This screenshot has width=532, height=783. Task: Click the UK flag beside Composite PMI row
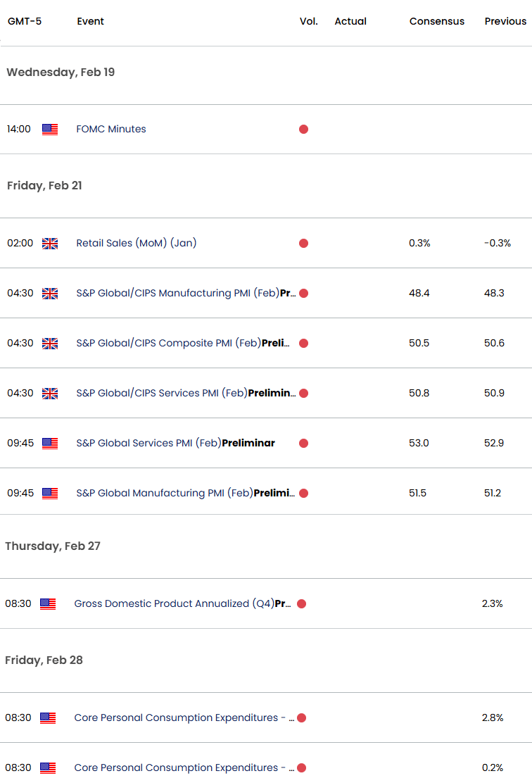pyautogui.click(x=50, y=343)
